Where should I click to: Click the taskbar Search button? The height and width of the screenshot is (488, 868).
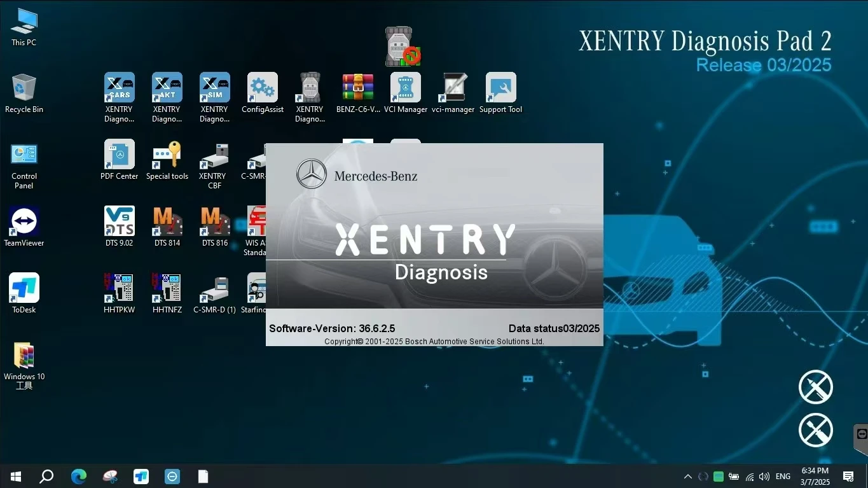tap(46, 477)
